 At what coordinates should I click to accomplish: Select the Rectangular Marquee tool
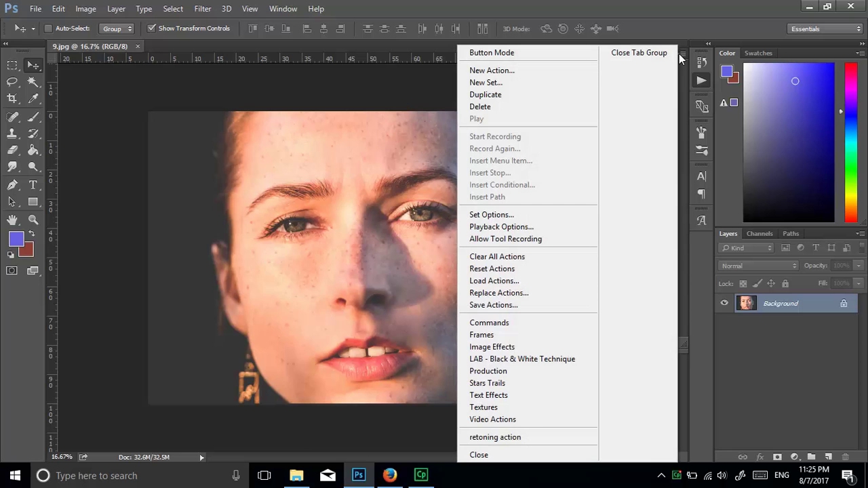tap(12, 65)
